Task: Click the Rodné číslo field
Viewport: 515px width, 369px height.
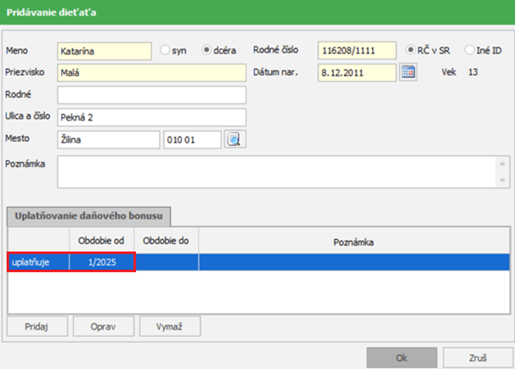Action: 357,50
